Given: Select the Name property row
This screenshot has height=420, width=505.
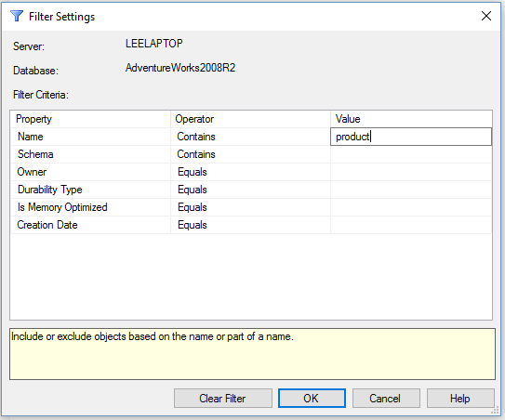Looking at the screenshot, I should tap(90, 137).
